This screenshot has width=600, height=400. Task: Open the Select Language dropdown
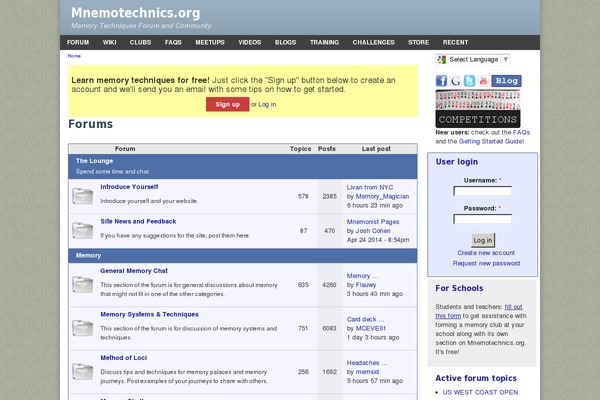point(473,59)
